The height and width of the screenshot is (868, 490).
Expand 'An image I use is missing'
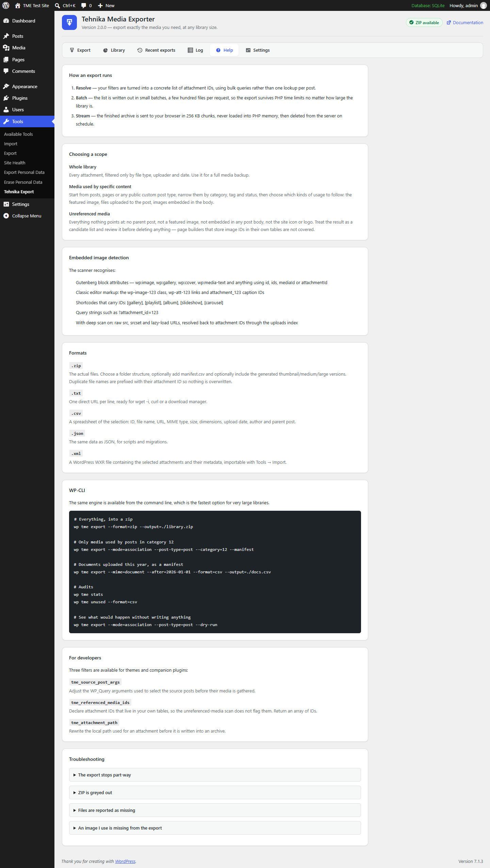[215, 828]
